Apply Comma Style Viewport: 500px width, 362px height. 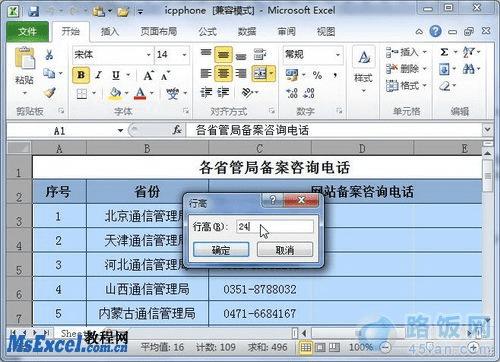(335, 75)
